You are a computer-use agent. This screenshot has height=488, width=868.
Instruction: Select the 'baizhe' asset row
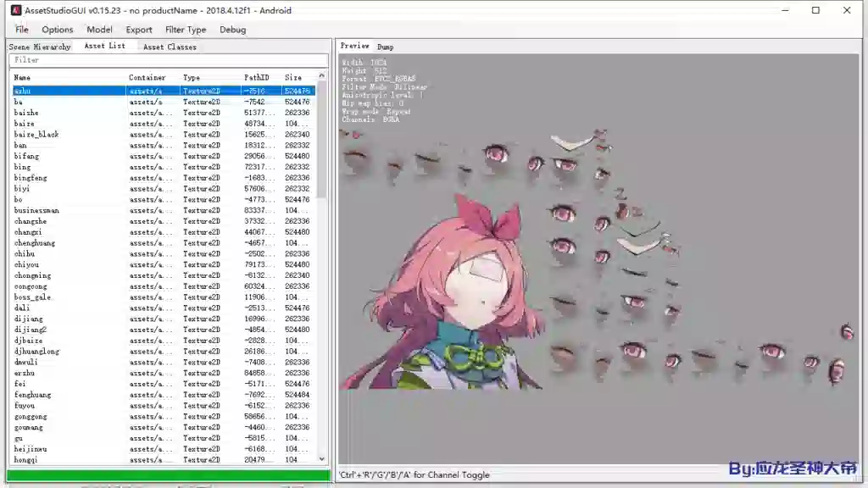coord(164,113)
